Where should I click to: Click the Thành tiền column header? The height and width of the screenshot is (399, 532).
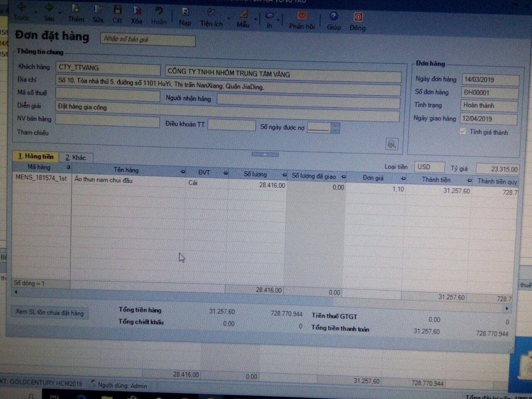click(436, 180)
